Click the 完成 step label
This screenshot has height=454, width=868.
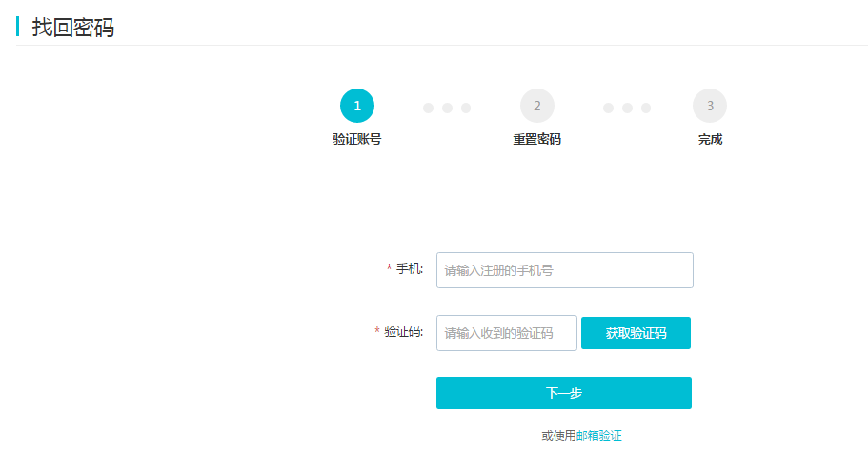(710, 139)
